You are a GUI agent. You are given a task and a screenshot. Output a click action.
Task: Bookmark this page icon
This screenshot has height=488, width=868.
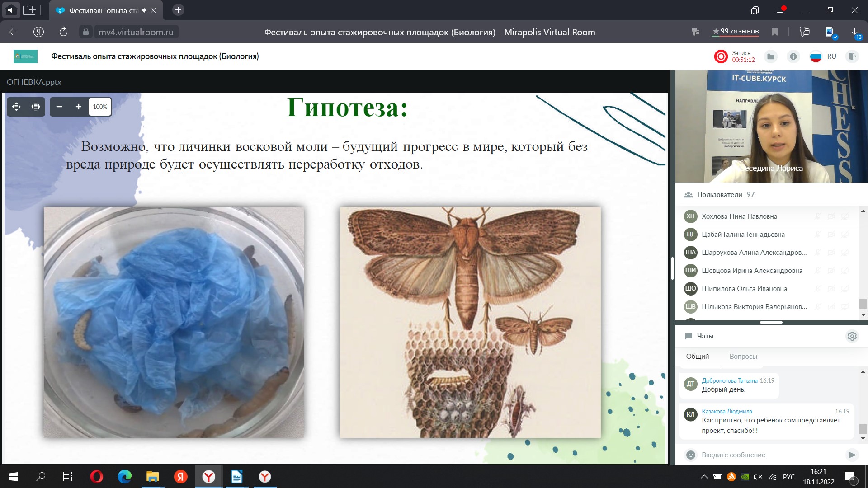pos(775,32)
